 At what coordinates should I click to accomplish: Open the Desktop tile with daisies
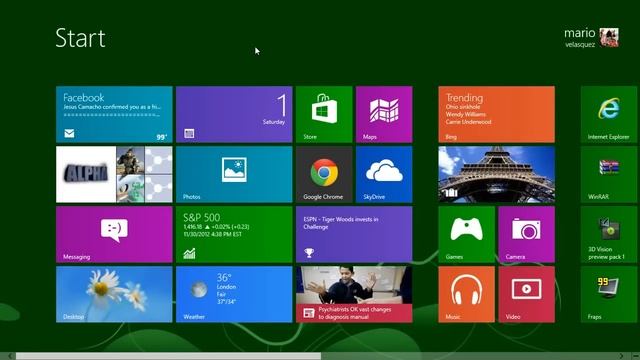[114, 294]
